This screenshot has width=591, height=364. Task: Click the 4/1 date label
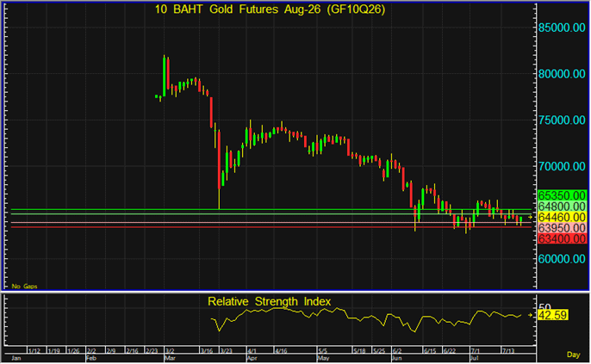252,351
